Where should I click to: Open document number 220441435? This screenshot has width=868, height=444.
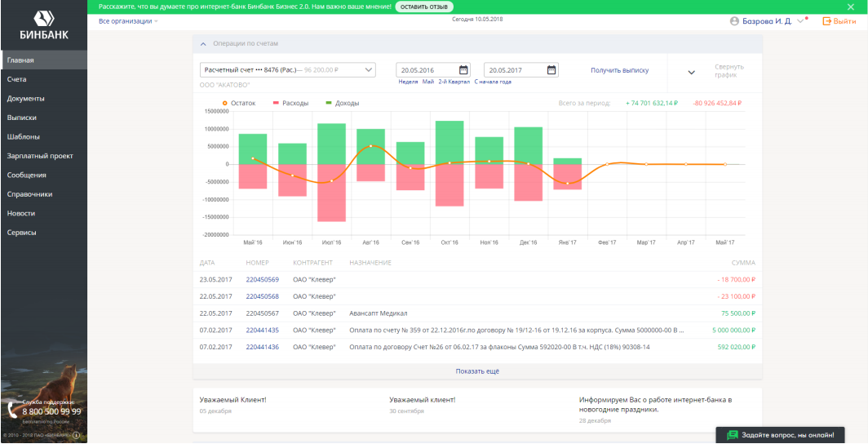[x=263, y=330]
